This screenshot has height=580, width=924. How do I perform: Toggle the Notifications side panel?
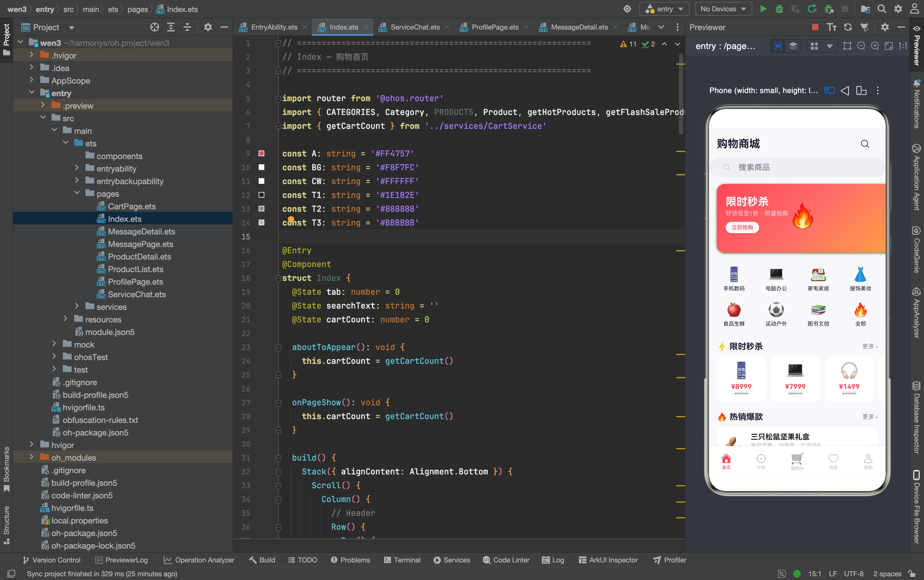point(917,104)
